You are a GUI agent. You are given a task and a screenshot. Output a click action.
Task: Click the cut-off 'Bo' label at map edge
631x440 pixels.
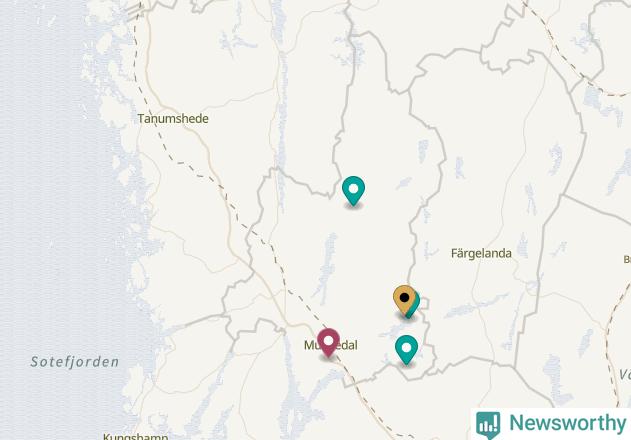[627, 259]
